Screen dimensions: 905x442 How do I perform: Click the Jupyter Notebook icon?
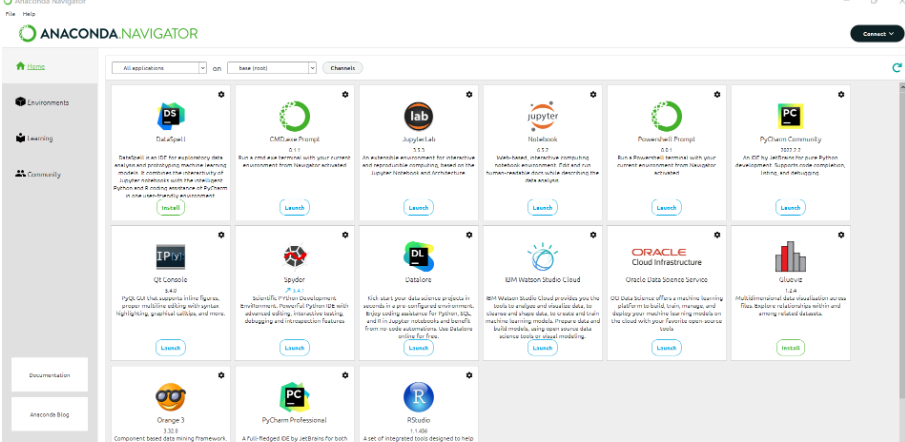(x=543, y=117)
